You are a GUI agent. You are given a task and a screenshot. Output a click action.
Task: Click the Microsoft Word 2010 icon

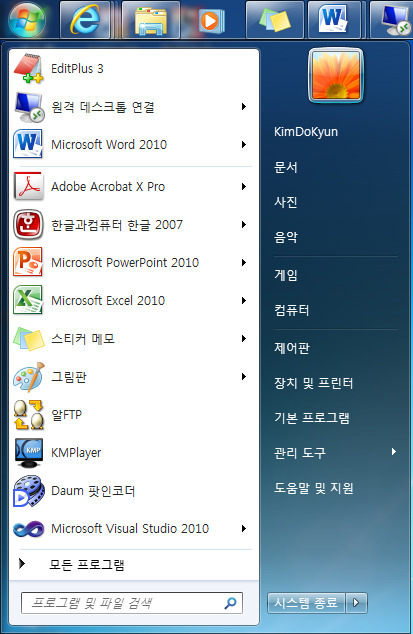tap(28, 144)
